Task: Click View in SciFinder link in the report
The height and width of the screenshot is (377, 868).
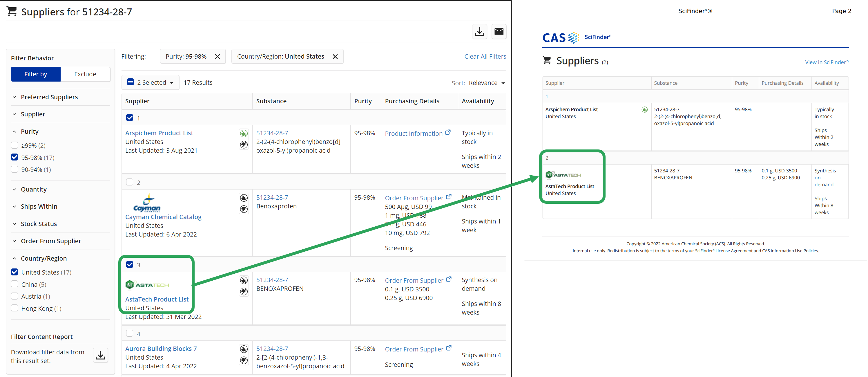Action: click(x=827, y=62)
